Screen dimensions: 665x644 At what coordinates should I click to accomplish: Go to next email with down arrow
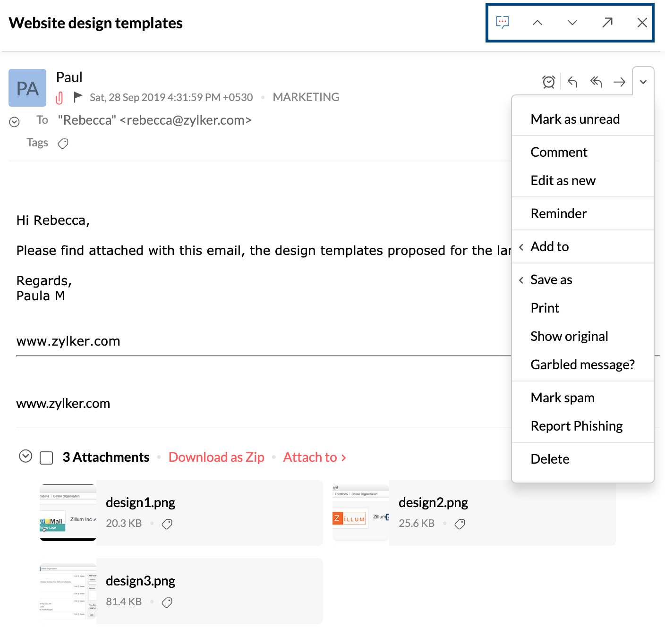(572, 23)
